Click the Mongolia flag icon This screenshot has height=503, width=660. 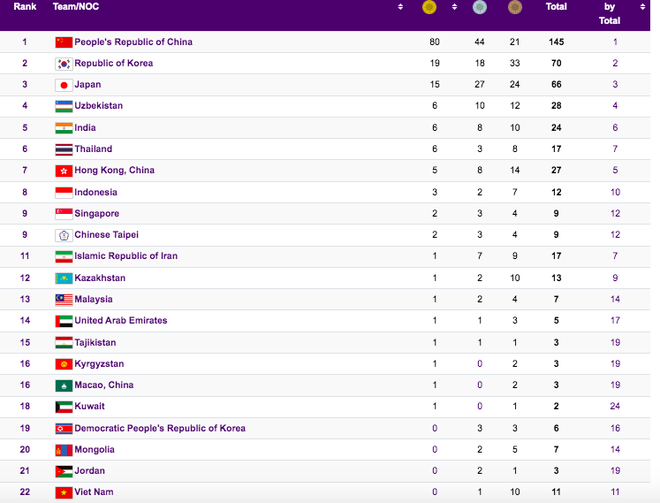pos(64,450)
